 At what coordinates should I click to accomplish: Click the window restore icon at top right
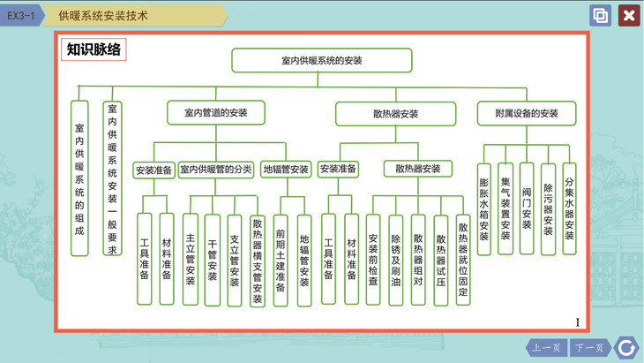coord(601,16)
